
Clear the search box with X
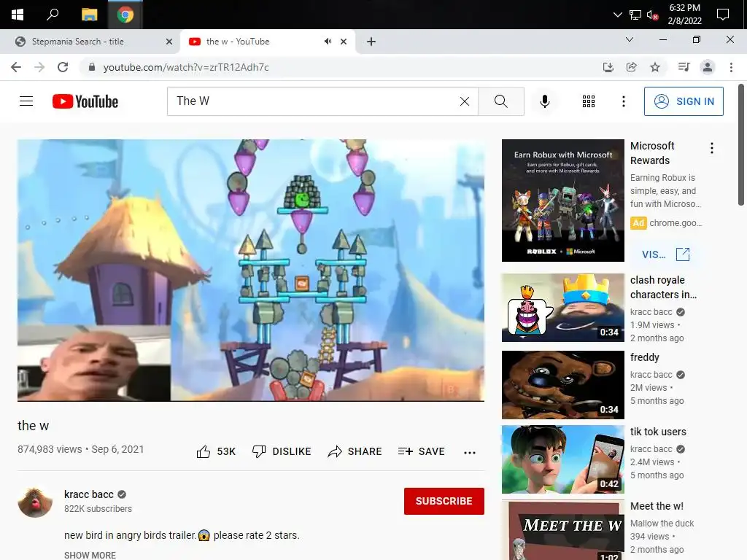pos(465,101)
